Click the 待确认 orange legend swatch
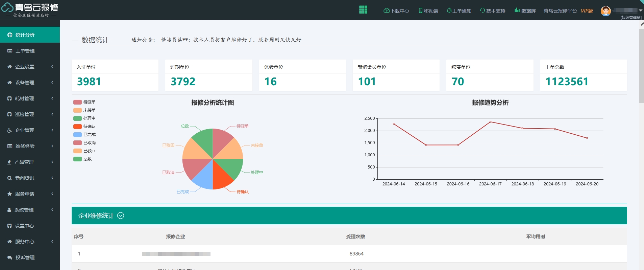Screen dimensions: 644x270 click(x=77, y=127)
